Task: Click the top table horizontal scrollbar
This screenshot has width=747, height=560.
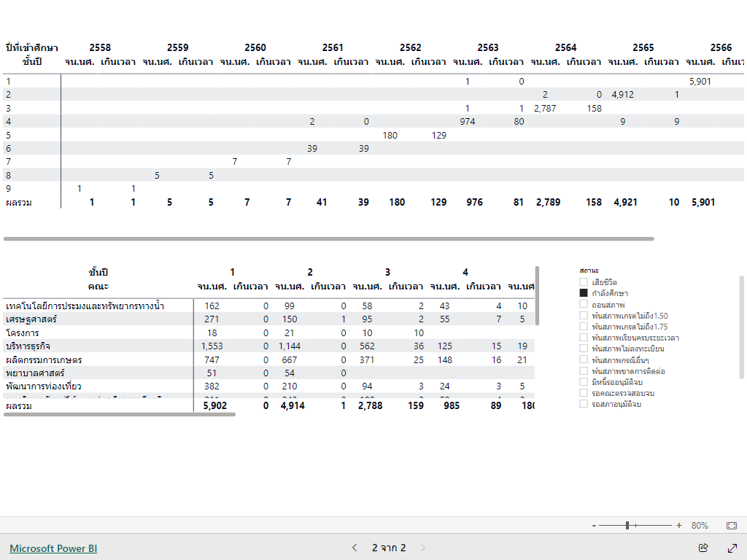Action: tap(328, 238)
